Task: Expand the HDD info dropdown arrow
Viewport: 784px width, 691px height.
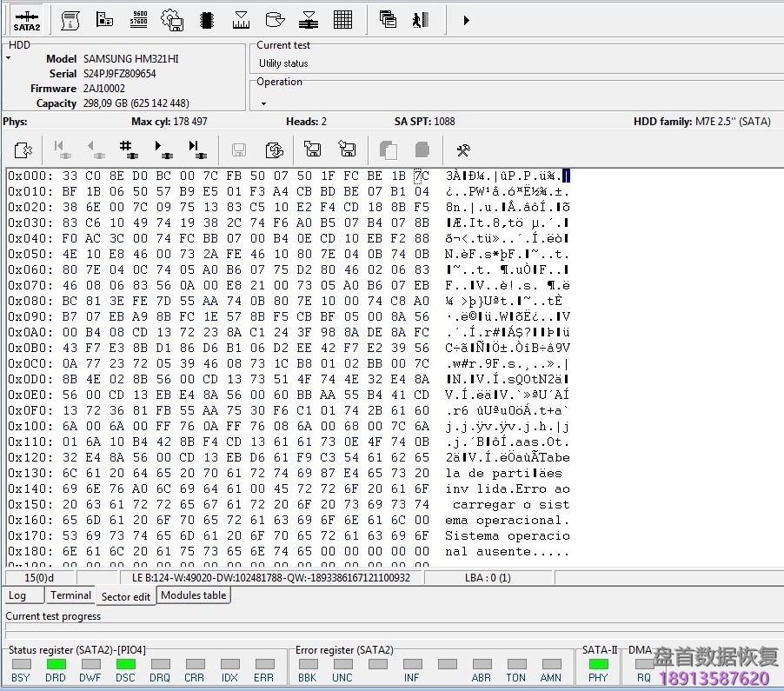Action: pos(7,58)
